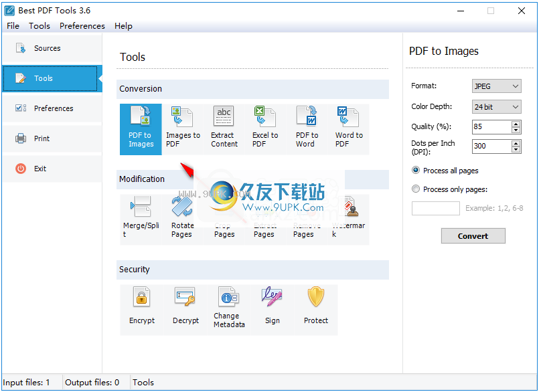Click the Remove Pages tool
Screen dimensions: 539x392
307,219
